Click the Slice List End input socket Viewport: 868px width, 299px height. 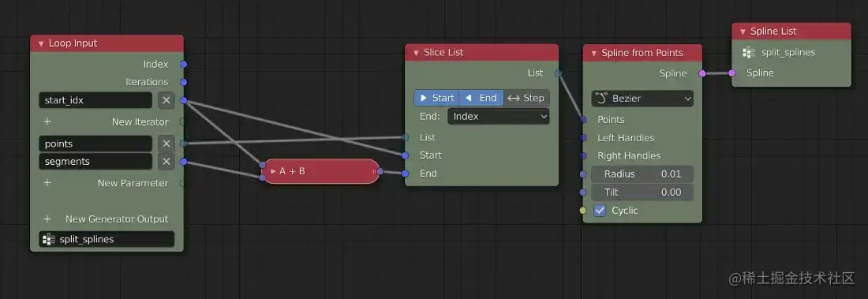tap(406, 174)
